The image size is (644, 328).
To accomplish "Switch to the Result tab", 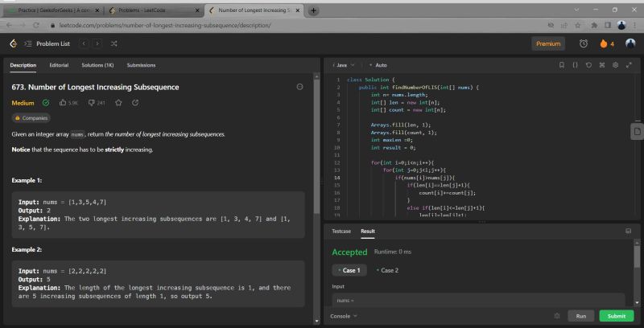I will (x=368, y=232).
